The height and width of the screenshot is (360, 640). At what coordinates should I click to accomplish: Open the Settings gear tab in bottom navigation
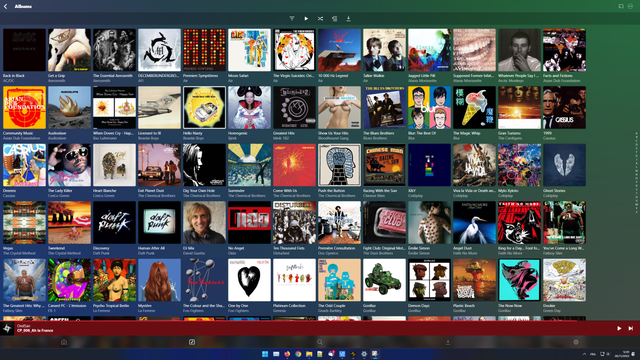(576, 342)
